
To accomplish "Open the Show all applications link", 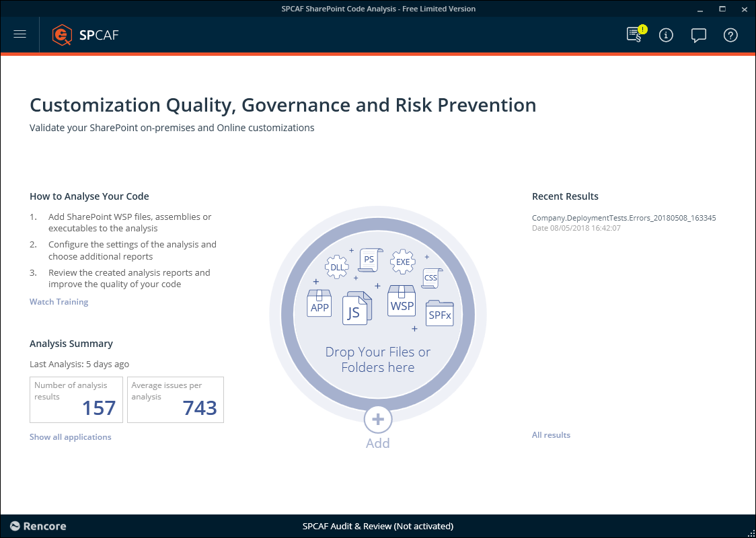I will (x=71, y=437).
